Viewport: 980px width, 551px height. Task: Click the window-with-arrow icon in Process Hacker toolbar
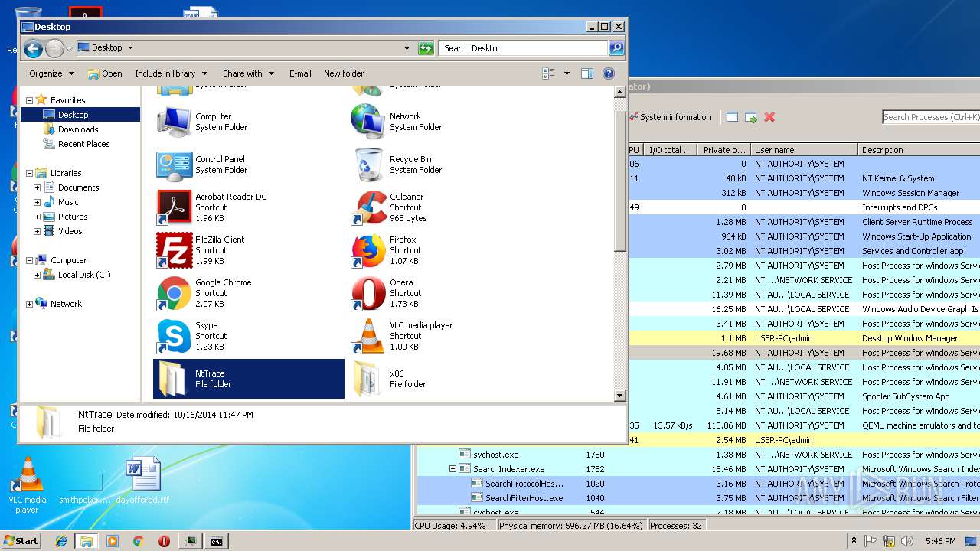tap(751, 117)
